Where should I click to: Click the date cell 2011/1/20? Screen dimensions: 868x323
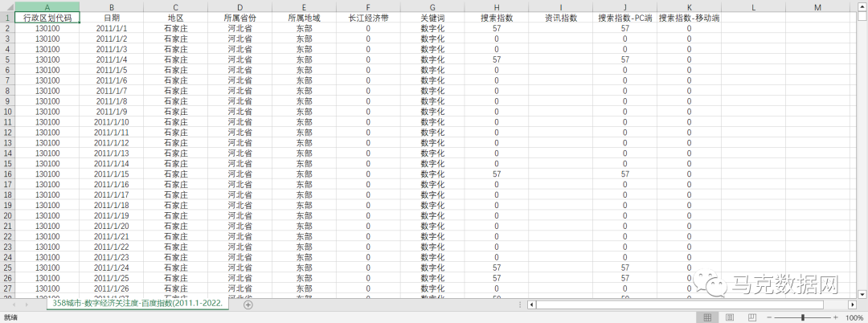tap(111, 226)
